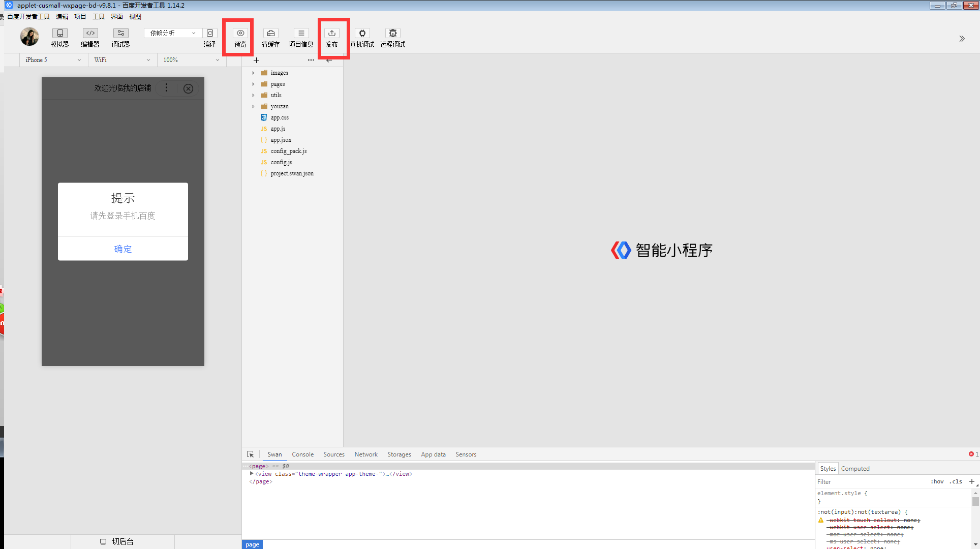980x549 pixels.
Task: Open project info (项目信息) icon
Action: [301, 34]
